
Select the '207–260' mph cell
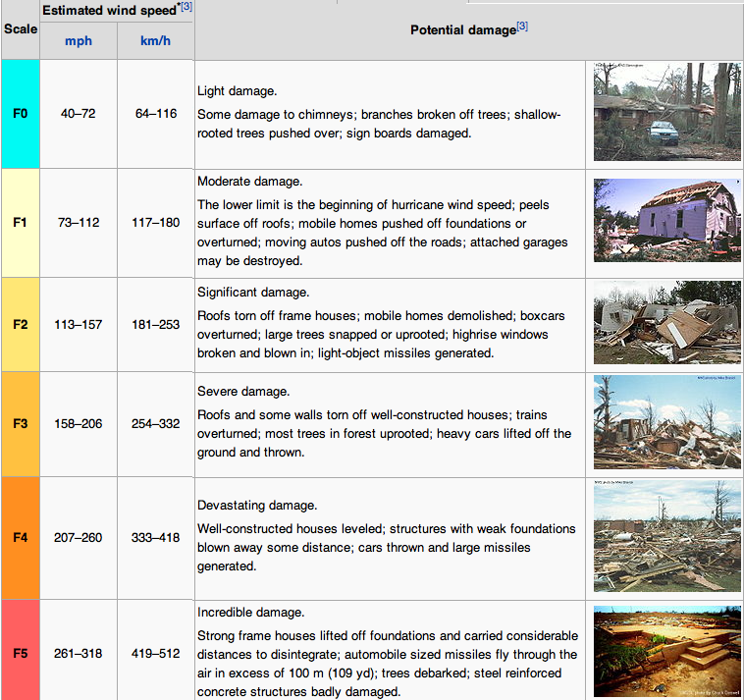[x=79, y=538]
